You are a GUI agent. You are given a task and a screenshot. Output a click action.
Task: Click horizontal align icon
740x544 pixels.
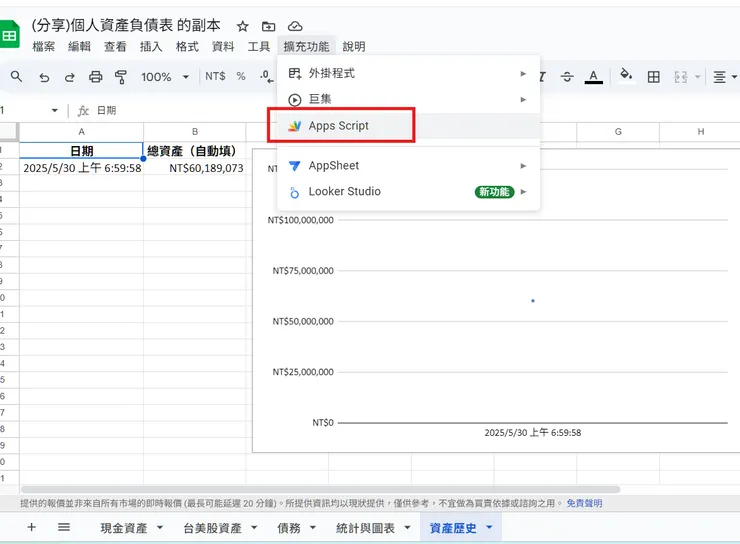(x=719, y=77)
